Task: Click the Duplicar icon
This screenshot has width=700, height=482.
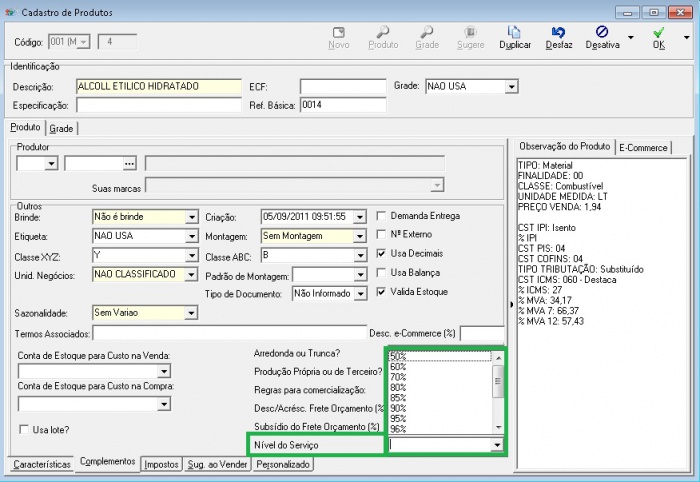Action: tap(515, 37)
